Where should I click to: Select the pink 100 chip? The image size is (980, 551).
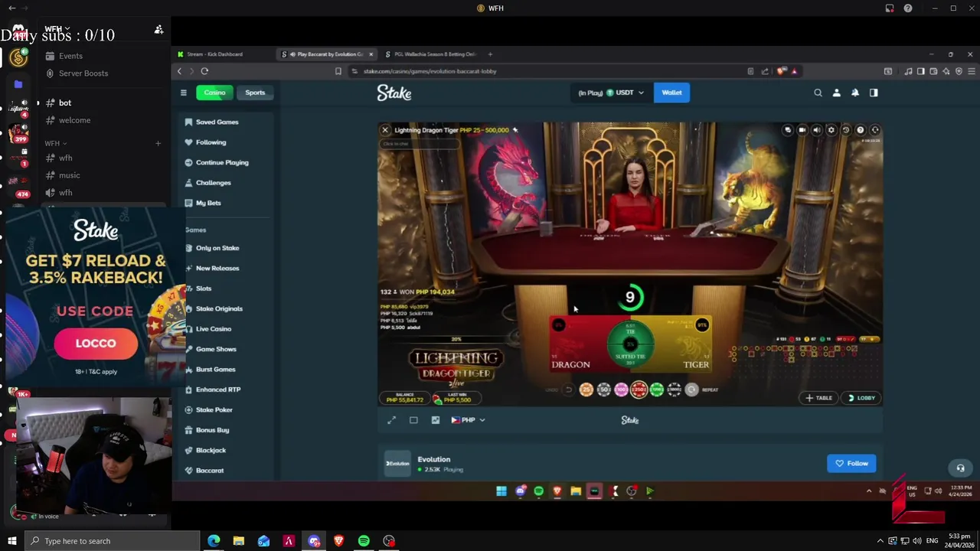pyautogui.click(x=621, y=390)
